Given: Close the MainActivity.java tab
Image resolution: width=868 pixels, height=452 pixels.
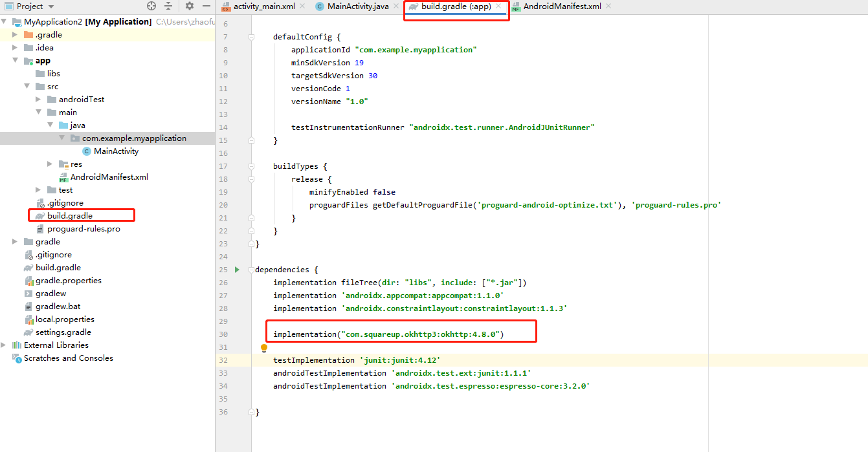Looking at the screenshot, I should 397,6.
